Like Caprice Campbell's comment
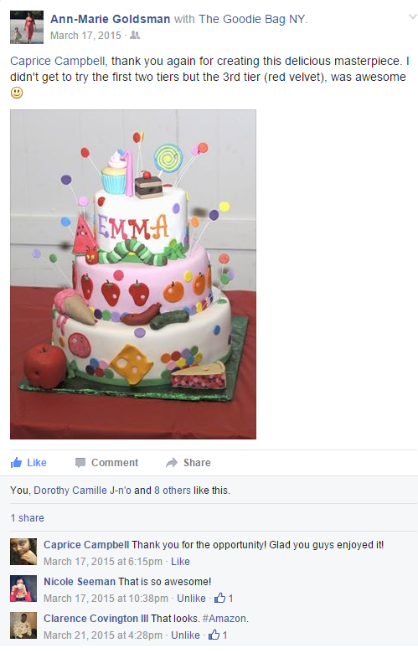 [180, 561]
